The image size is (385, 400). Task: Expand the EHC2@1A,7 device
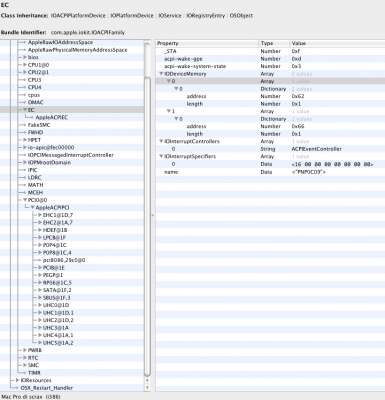pyautogui.click(x=40, y=222)
